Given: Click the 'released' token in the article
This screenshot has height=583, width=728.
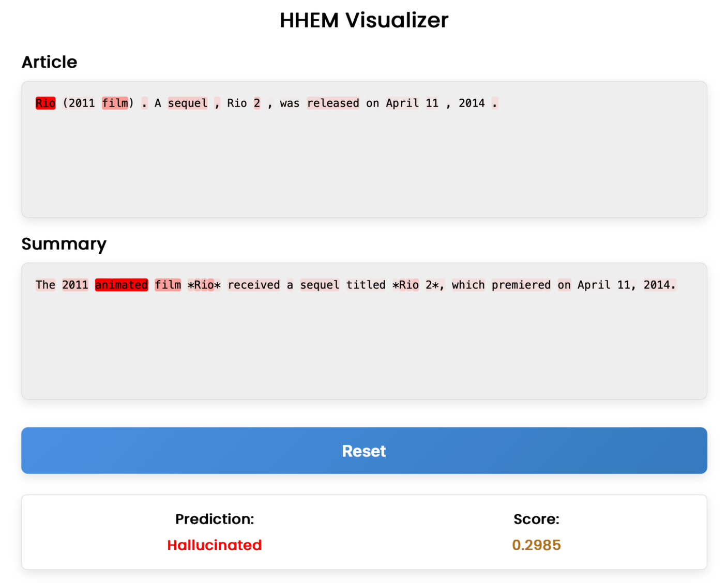Looking at the screenshot, I should (333, 103).
